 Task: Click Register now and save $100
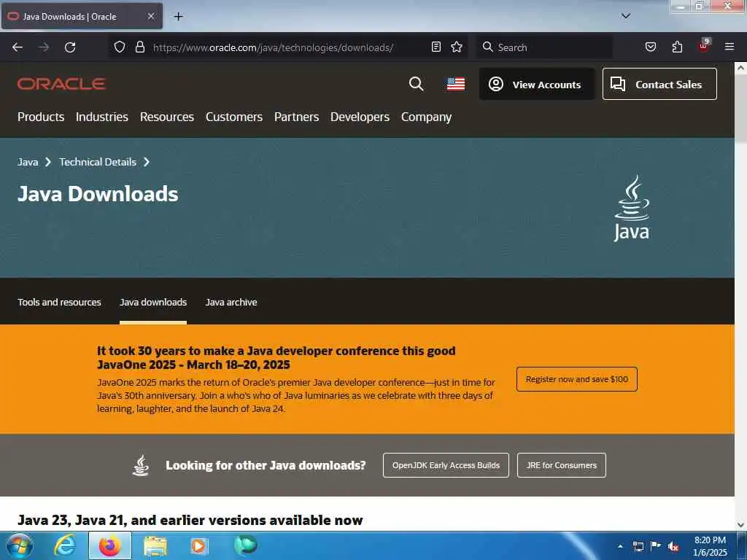point(576,379)
